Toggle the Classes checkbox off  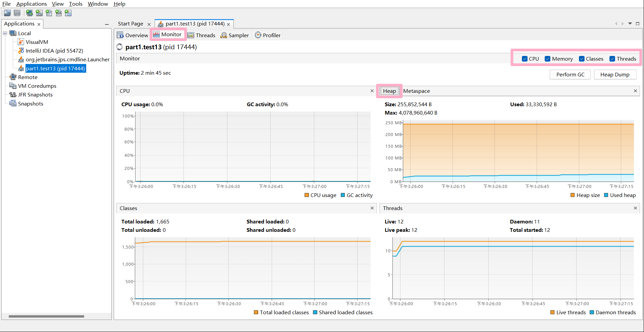pyautogui.click(x=582, y=59)
